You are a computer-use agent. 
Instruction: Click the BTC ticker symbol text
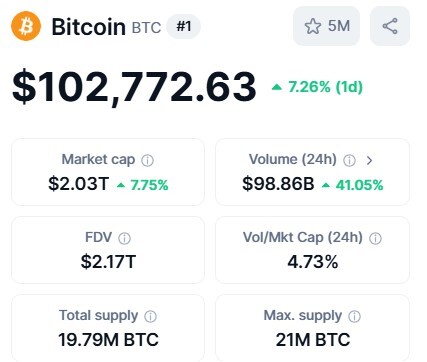(146, 28)
